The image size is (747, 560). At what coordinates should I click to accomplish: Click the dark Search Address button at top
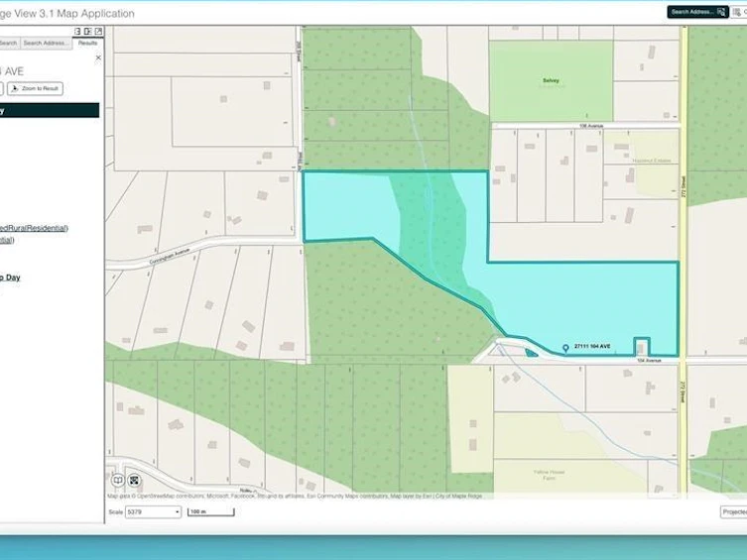click(x=697, y=12)
